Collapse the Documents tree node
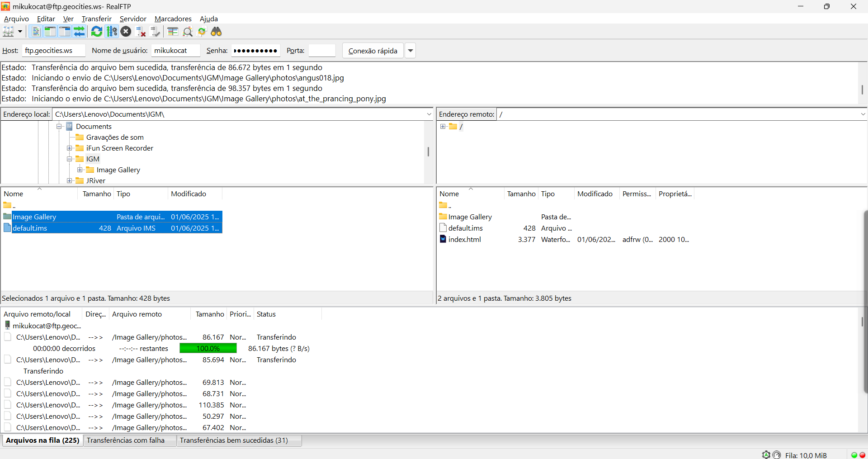The width and height of the screenshot is (868, 459). (x=59, y=126)
